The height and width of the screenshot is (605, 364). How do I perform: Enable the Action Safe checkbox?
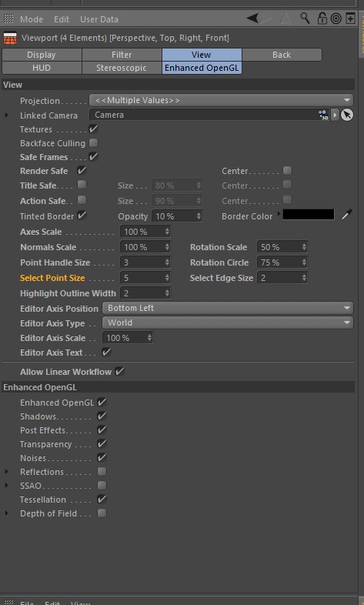(82, 200)
